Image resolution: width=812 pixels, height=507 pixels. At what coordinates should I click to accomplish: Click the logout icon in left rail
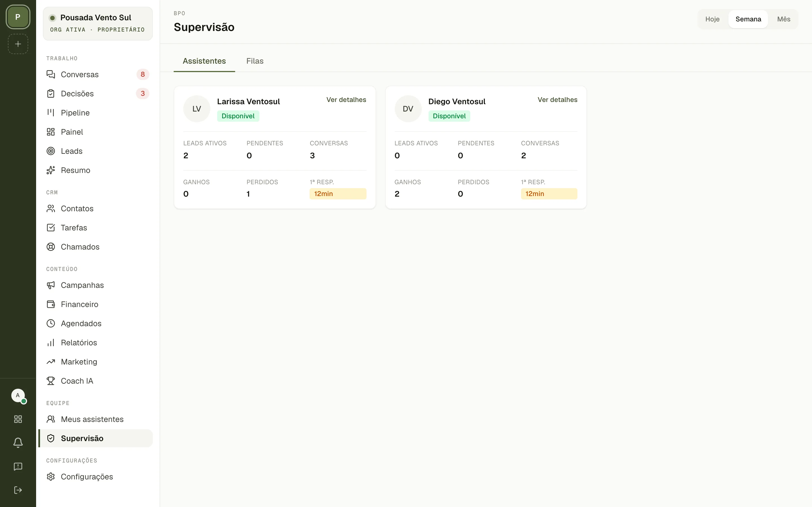click(18, 490)
